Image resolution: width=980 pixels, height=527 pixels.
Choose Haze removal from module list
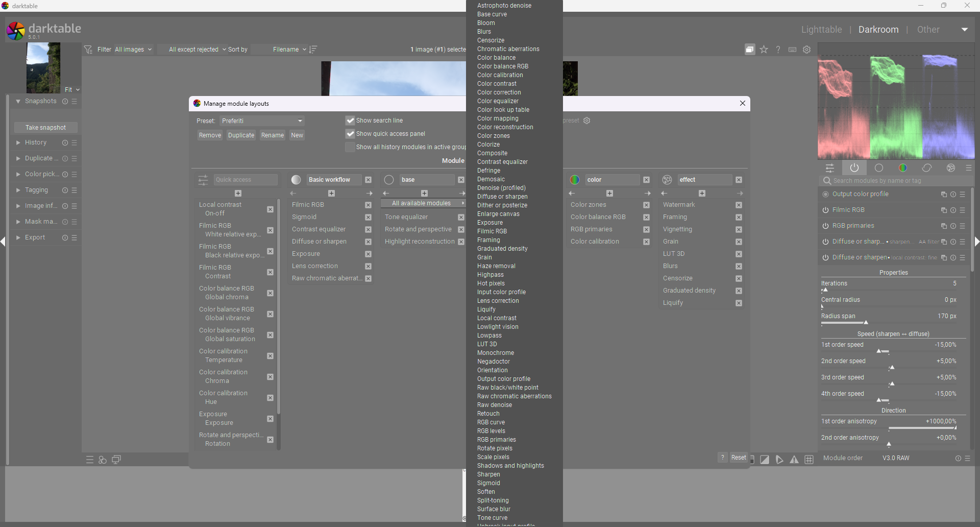click(x=496, y=266)
